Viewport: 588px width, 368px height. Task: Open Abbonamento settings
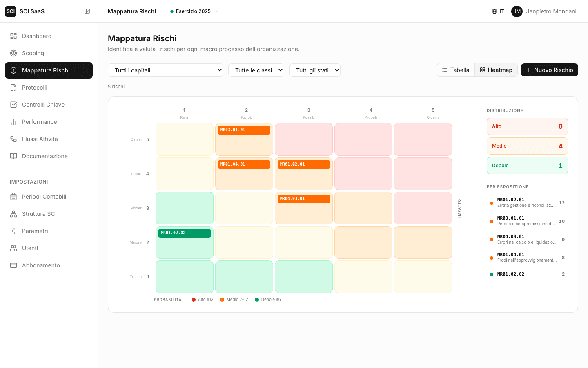(x=49, y=265)
